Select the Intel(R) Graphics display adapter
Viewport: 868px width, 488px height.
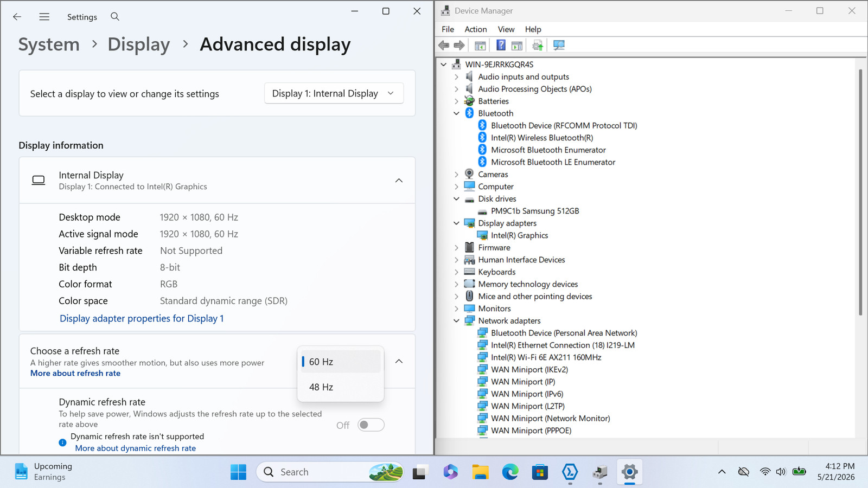tap(519, 235)
